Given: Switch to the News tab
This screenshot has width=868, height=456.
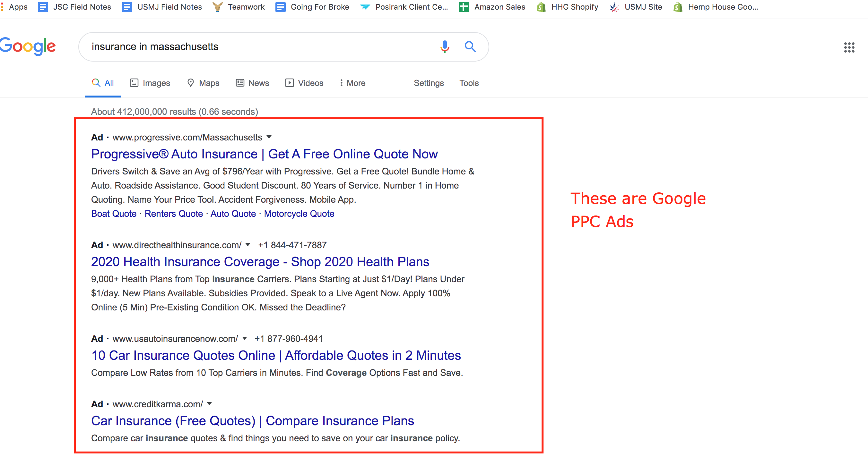Looking at the screenshot, I should [252, 83].
